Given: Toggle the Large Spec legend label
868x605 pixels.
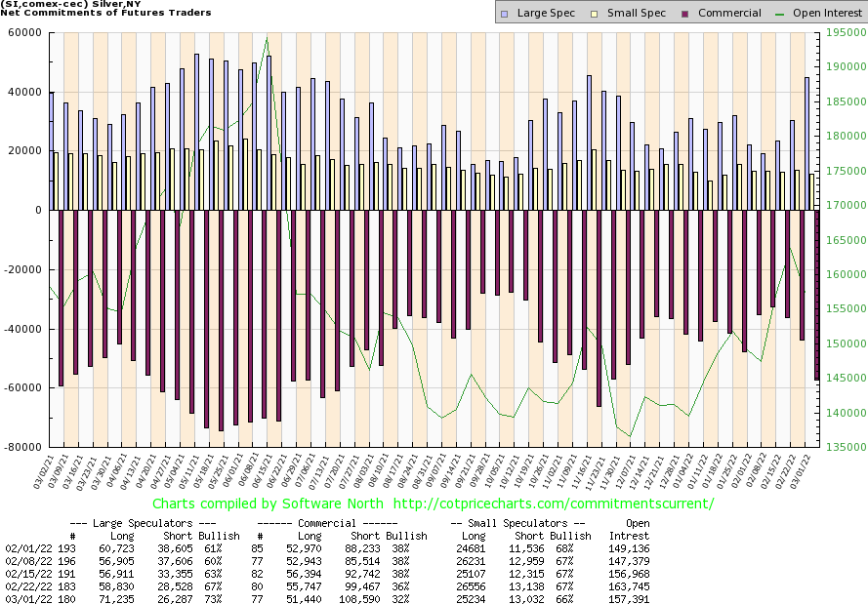Looking at the screenshot, I should [545, 13].
